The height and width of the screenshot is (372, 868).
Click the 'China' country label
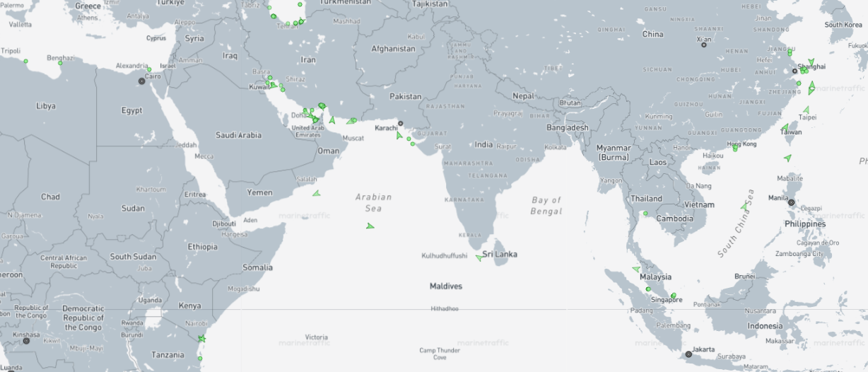click(x=653, y=34)
